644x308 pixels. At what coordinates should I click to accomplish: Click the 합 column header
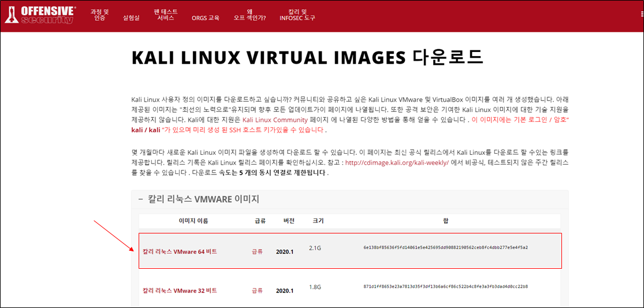click(x=446, y=221)
